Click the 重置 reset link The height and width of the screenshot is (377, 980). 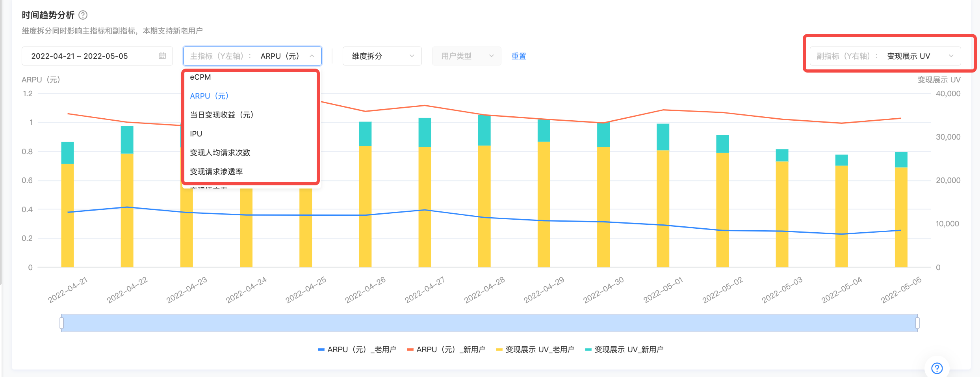pyautogui.click(x=519, y=56)
